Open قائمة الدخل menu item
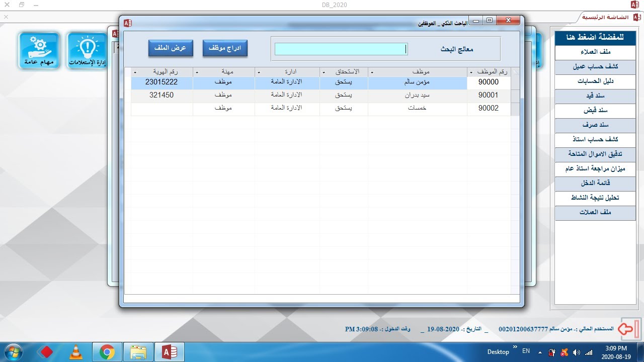644x362 pixels. 595,184
